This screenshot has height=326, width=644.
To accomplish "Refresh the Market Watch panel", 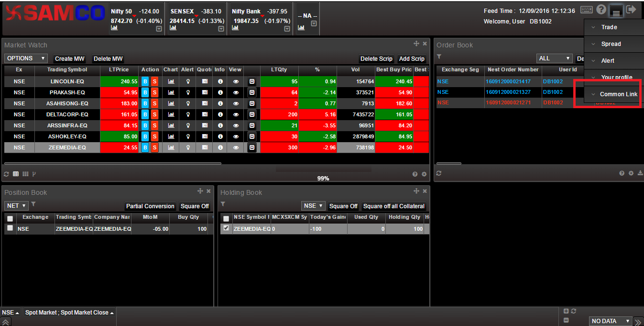I will click(7, 174).
